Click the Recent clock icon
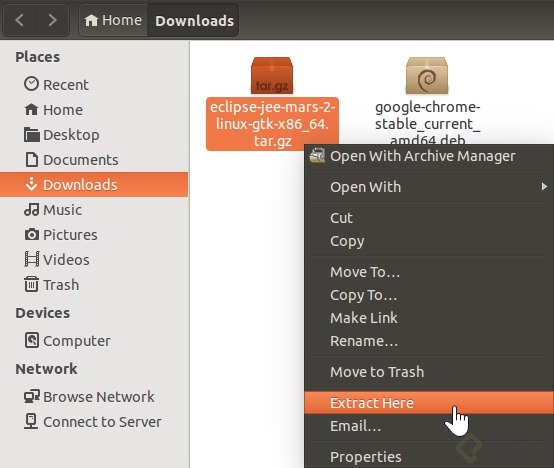Image resolution: width=554 pixels, height=468 pixels. coord(31,84)
